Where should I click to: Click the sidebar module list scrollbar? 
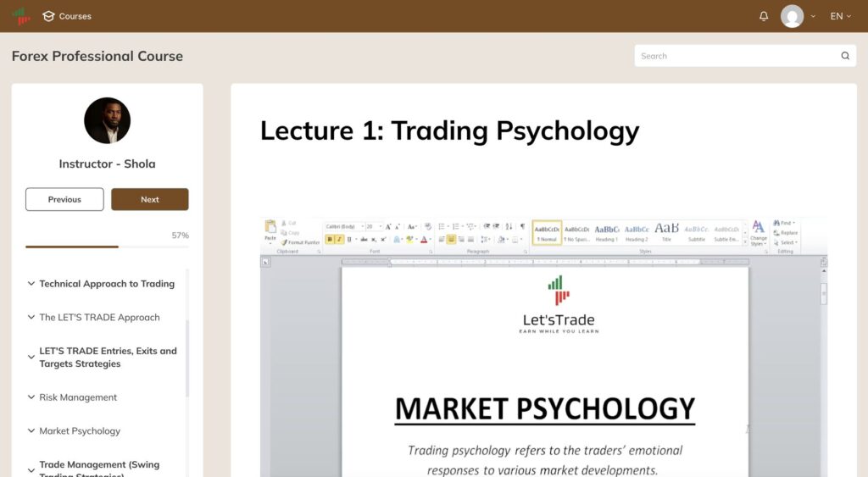tap(187, 358)
